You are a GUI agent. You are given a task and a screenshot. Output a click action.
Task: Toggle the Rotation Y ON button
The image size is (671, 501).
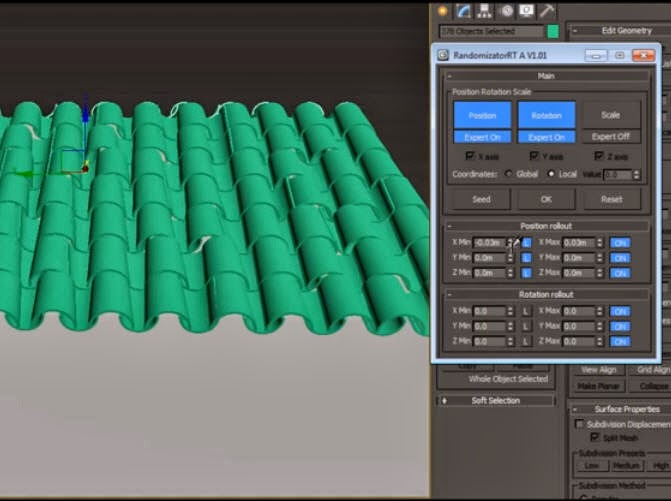[620, 326]
